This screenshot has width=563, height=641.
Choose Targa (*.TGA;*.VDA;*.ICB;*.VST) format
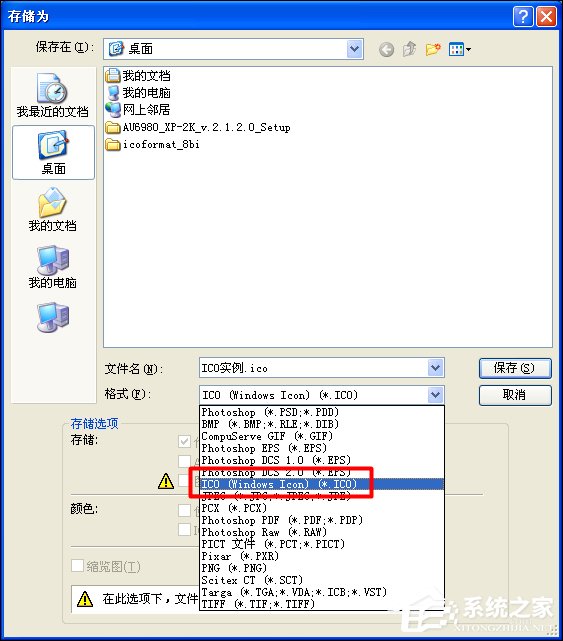321,592
